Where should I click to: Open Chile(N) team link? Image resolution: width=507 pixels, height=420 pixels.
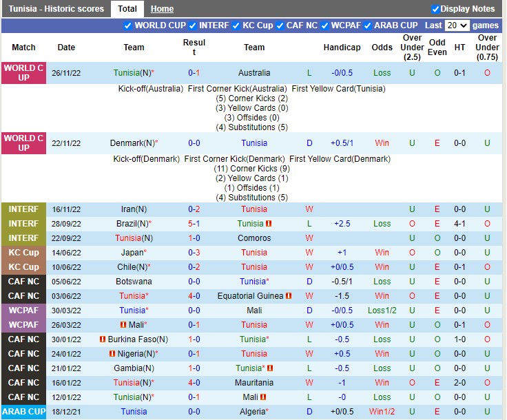pos(134,267)
